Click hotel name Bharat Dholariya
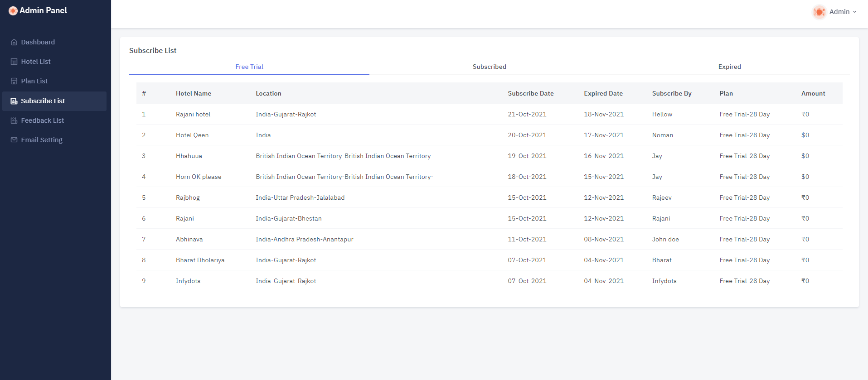 [200, 260]
